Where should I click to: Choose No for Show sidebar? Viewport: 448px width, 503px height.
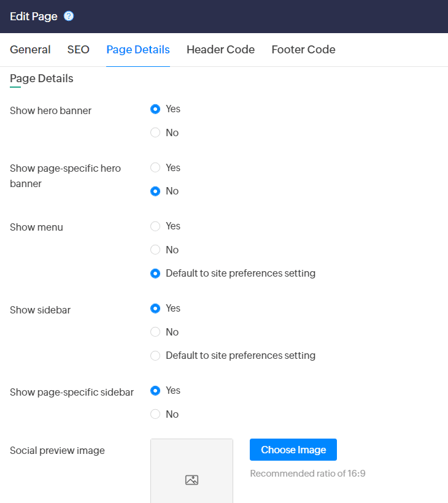click(x=155, y=332)
